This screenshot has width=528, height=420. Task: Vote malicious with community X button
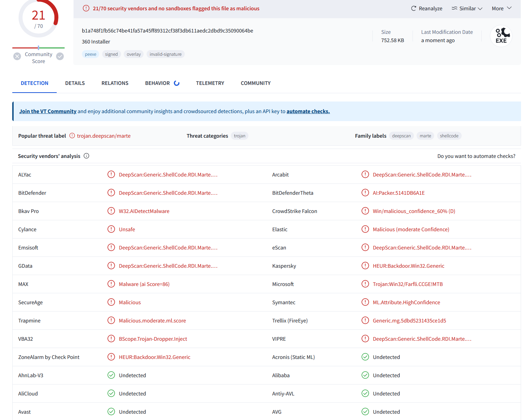17,56
